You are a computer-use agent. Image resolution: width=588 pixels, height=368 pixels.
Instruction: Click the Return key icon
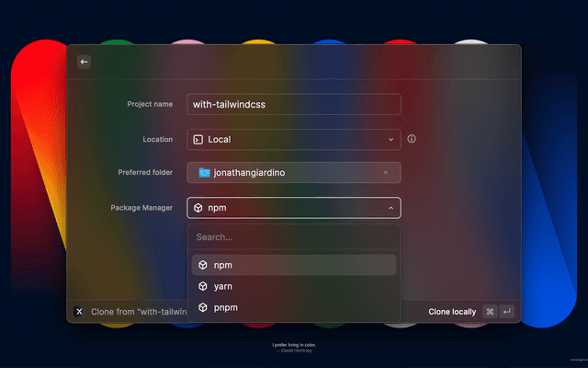tap(506, 312)
